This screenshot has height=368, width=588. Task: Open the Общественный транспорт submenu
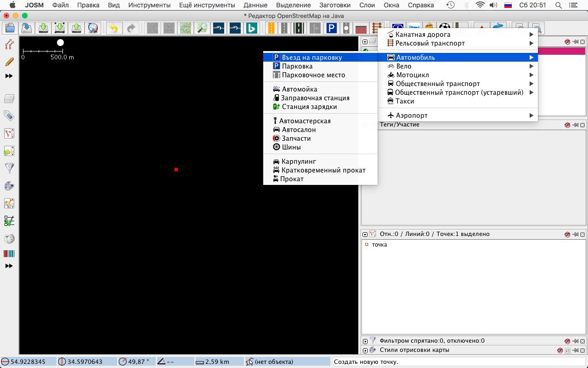pos(458,84)
